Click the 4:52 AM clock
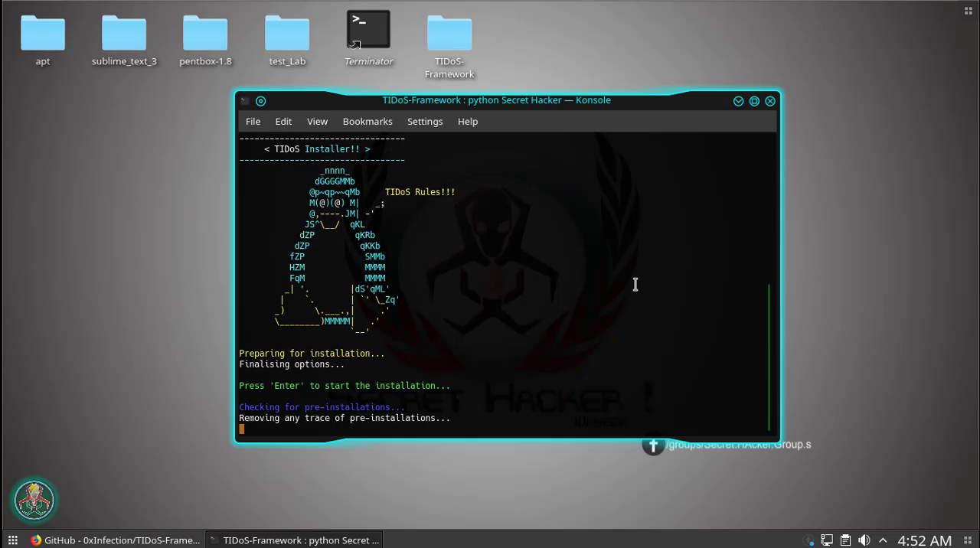This screenshot has height=548, width=980. [924, 540]
